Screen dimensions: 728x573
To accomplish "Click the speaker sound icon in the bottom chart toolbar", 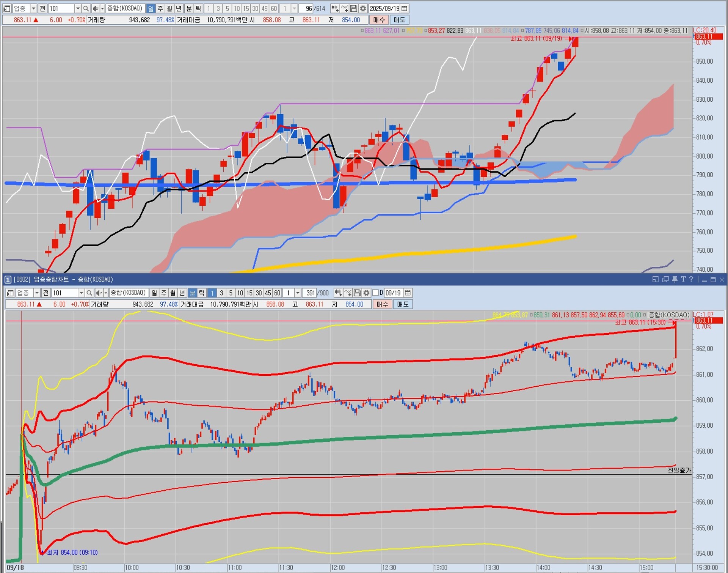I will click(x=98, y=293).
